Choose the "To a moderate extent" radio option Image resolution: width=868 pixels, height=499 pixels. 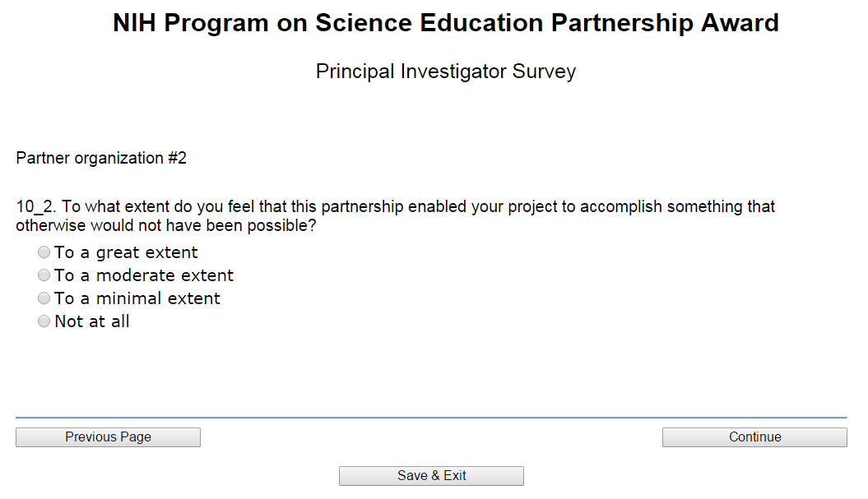click(x=44, y=275)
